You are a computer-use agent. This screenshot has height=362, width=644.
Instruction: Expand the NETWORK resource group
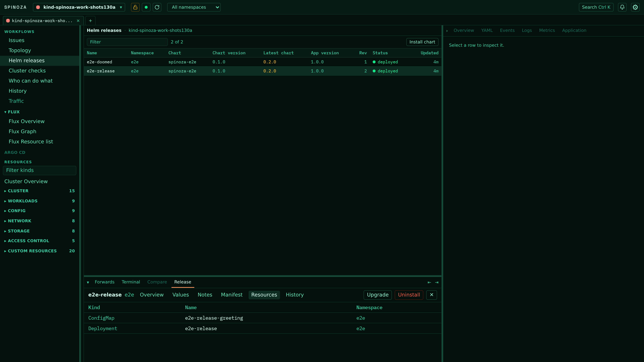point(39,221)
